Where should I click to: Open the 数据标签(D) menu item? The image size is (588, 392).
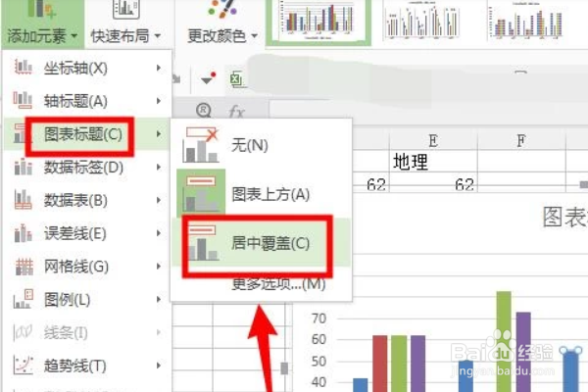pyautogui.click(x=87, y=167)
